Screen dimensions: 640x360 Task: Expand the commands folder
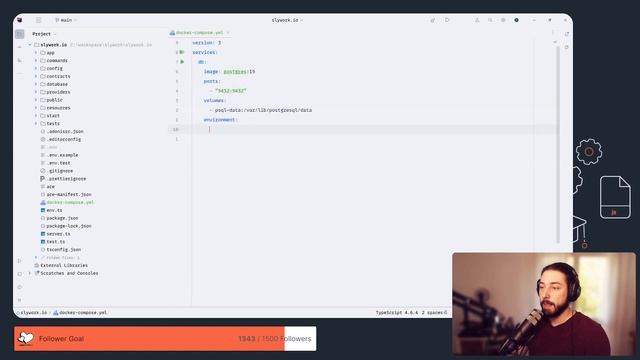36,60
